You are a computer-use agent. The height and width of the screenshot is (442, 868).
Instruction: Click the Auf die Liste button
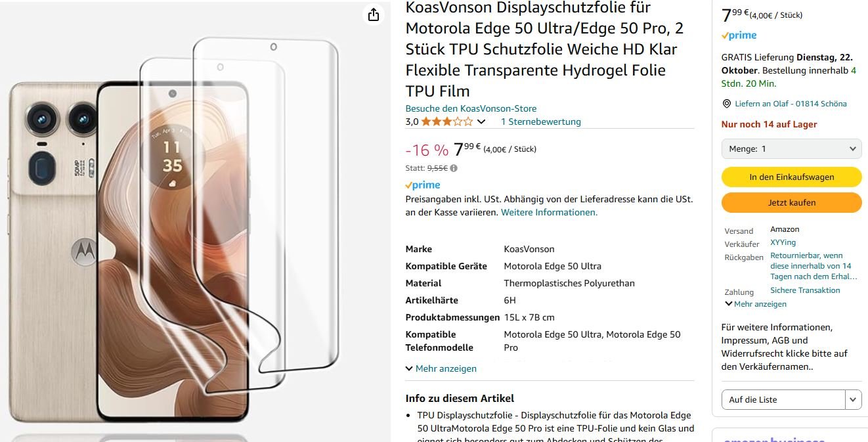click(x=783, y=399)
